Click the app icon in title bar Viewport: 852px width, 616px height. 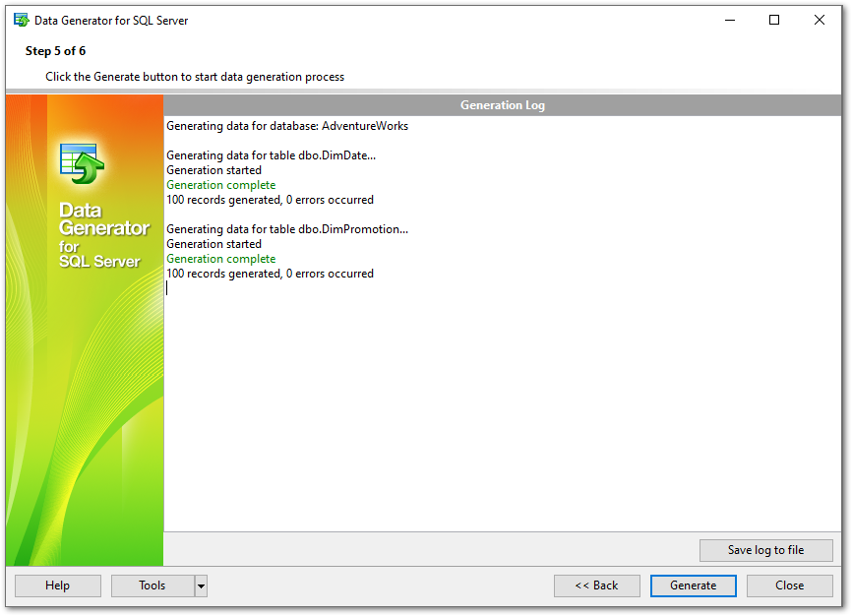22,21
